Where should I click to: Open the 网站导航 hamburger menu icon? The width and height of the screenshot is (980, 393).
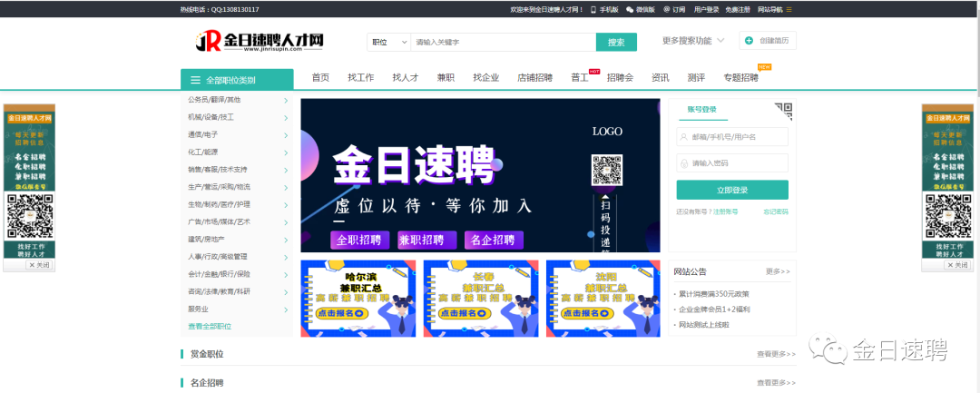tap(789, 9)
